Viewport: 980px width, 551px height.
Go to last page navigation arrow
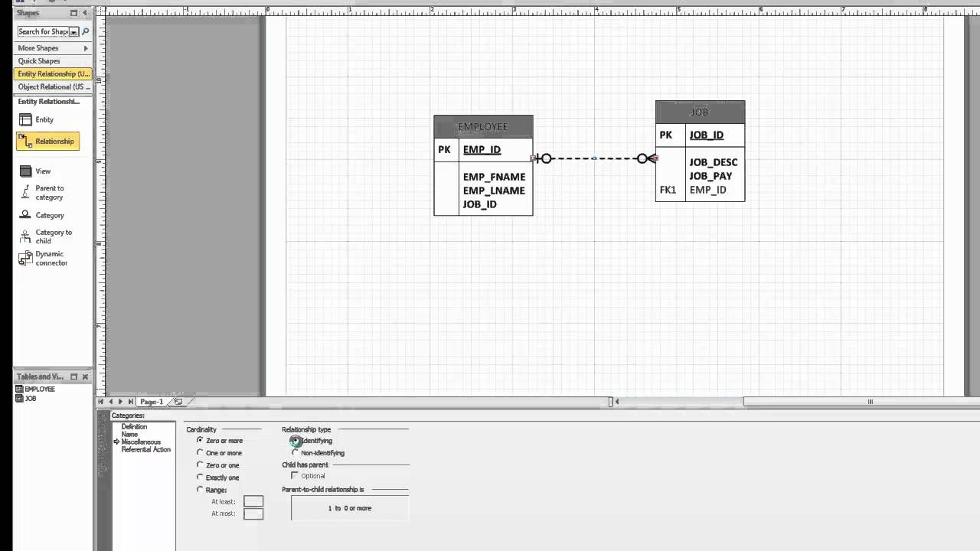[131, 401]
